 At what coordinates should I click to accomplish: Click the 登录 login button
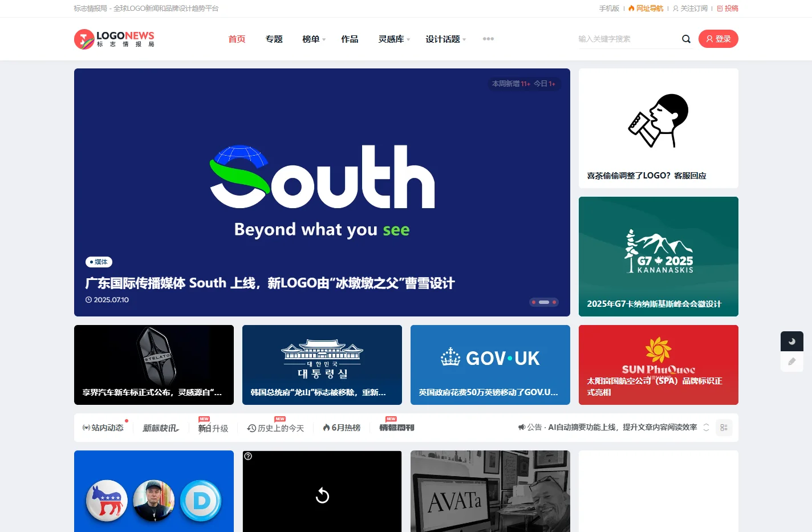click(718, 39)
